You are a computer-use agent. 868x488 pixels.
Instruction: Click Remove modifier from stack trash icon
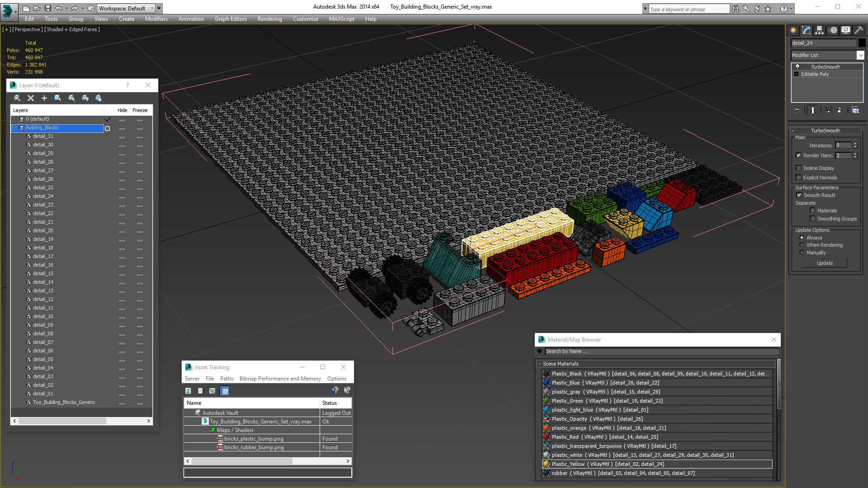click(x=839, y=110)
